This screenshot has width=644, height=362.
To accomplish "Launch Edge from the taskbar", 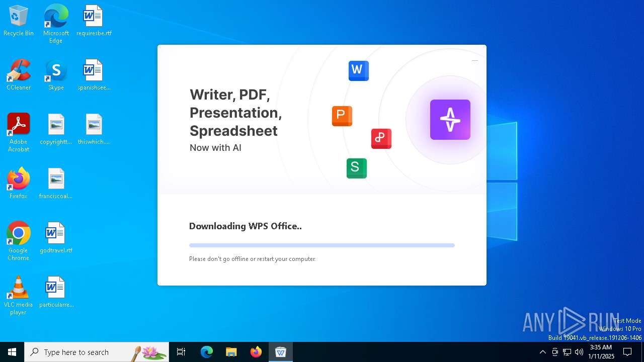I will (x=207, y=352).
